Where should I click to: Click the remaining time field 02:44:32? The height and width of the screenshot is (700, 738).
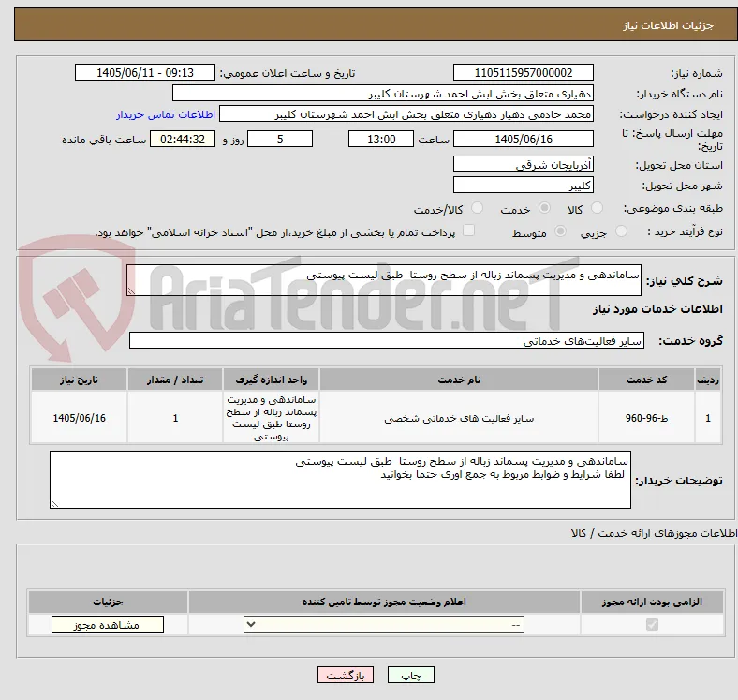183,139
